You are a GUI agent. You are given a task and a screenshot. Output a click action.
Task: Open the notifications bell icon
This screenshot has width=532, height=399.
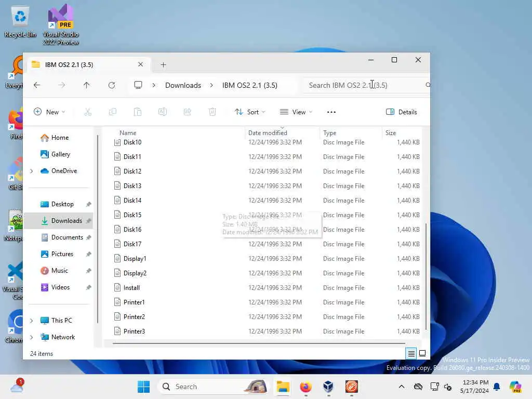point(497,387)
